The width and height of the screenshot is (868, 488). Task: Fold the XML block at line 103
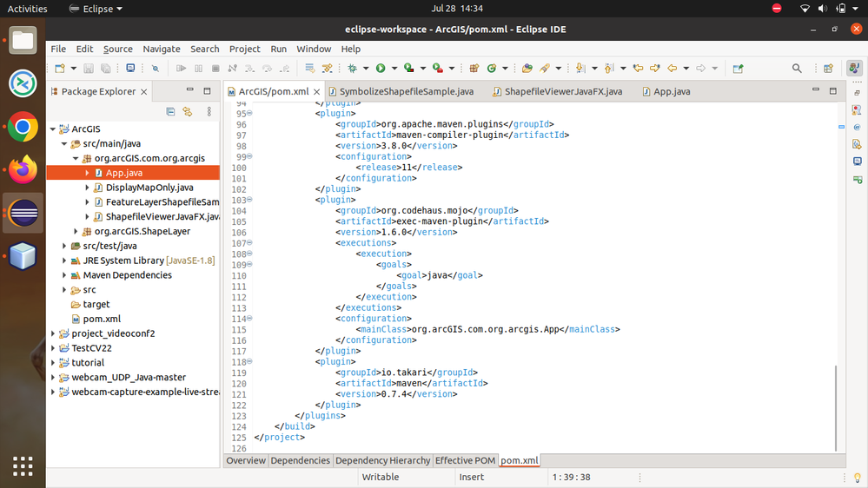(x=249, y=200)
